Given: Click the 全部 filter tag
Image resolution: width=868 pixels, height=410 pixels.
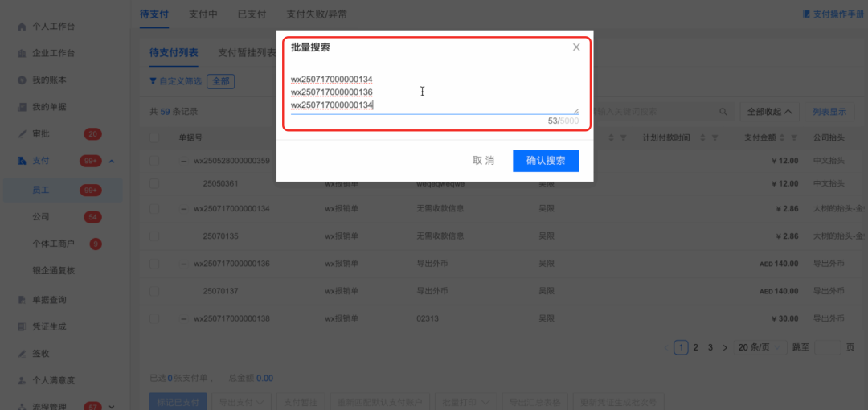Looking at the screenshot, I should 220,81.
